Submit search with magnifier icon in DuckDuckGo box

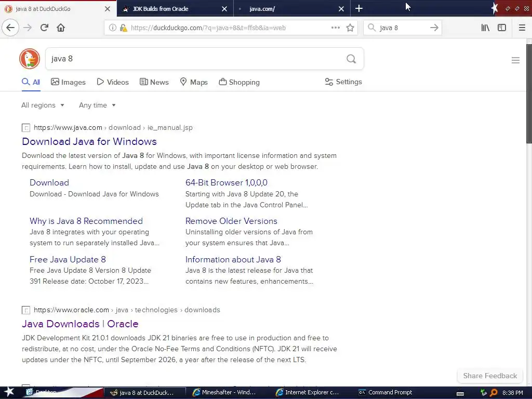[x=351, y=59]
